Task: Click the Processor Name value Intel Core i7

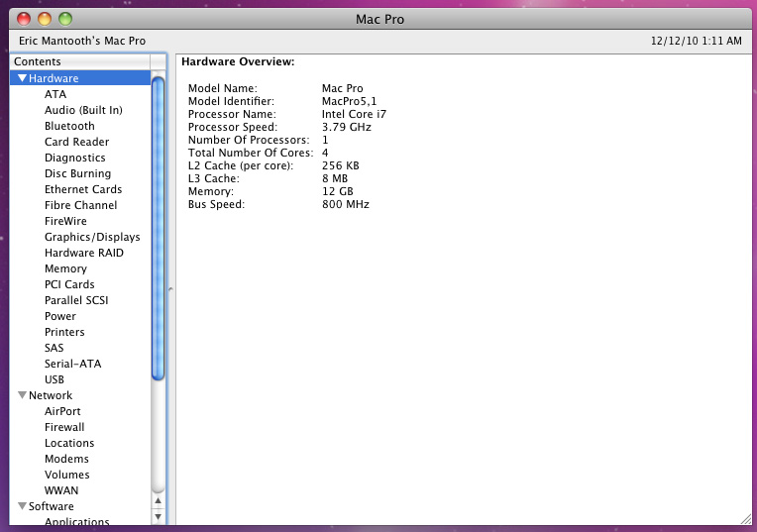Action: click(354, 114)
